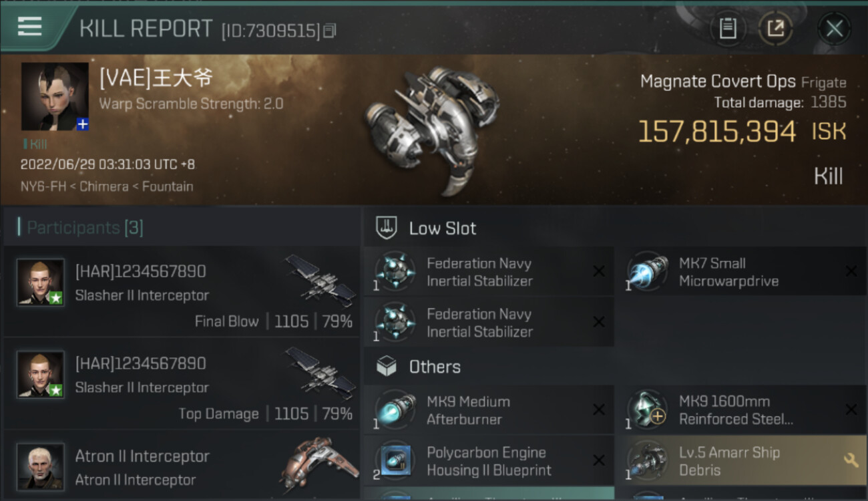Click the share export icon
Image resolution: width=868 pixels, height=501 pixels.
[x=775, y=28]
